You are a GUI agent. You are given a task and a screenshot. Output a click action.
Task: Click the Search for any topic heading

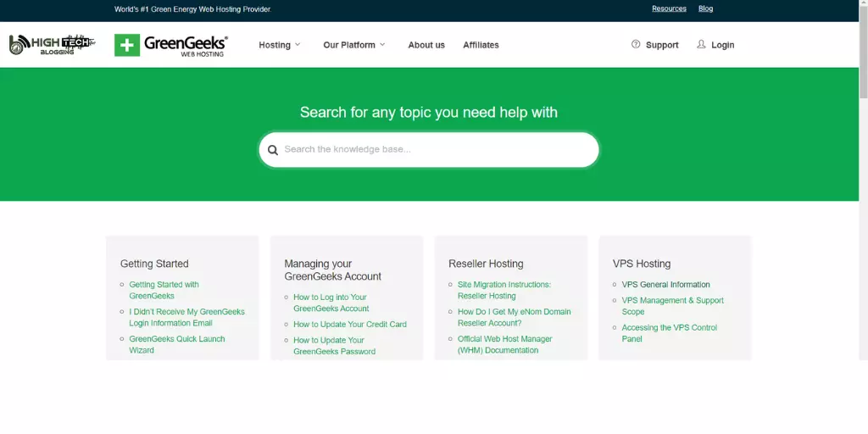[428, 113]
